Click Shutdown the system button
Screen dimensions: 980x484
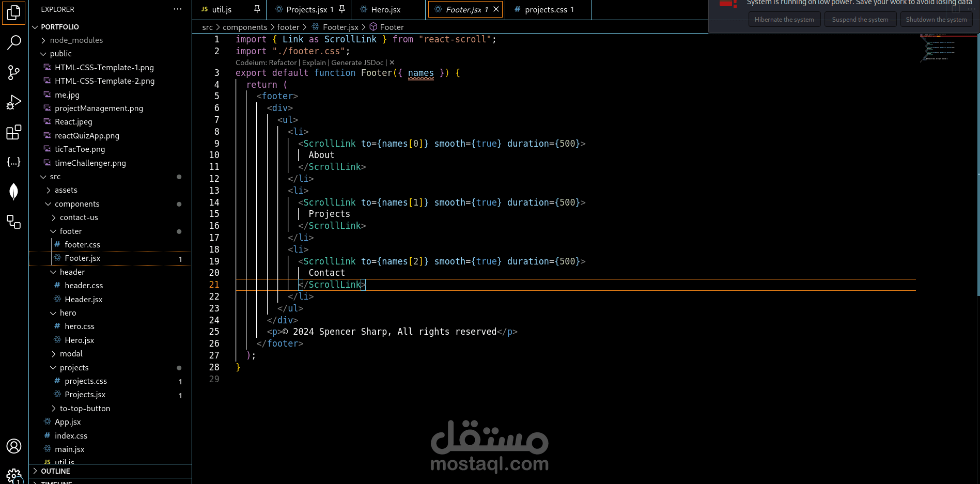936,20
